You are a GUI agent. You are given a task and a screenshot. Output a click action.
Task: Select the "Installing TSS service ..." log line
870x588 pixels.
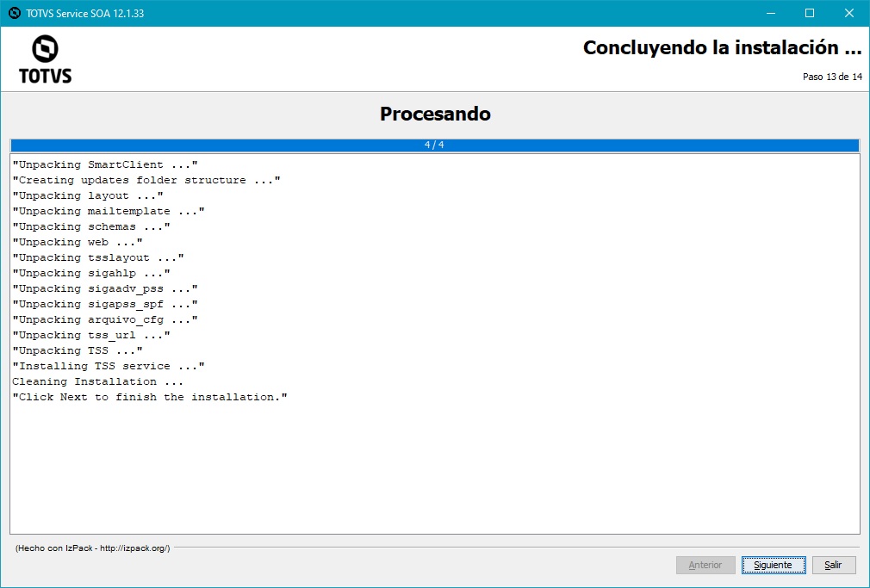coord(109,367)
